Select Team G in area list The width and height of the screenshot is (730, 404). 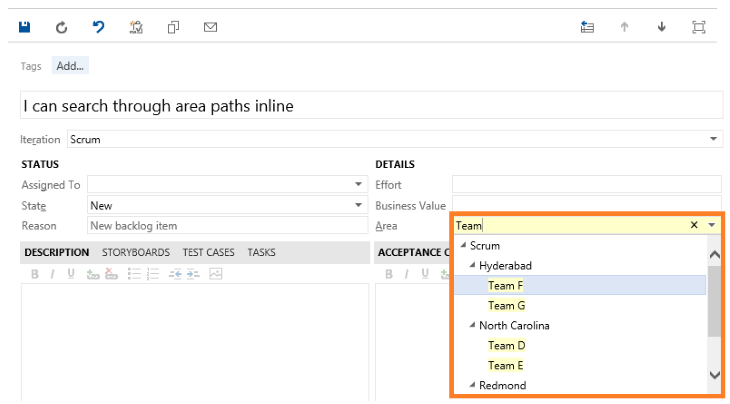[506, 306]
